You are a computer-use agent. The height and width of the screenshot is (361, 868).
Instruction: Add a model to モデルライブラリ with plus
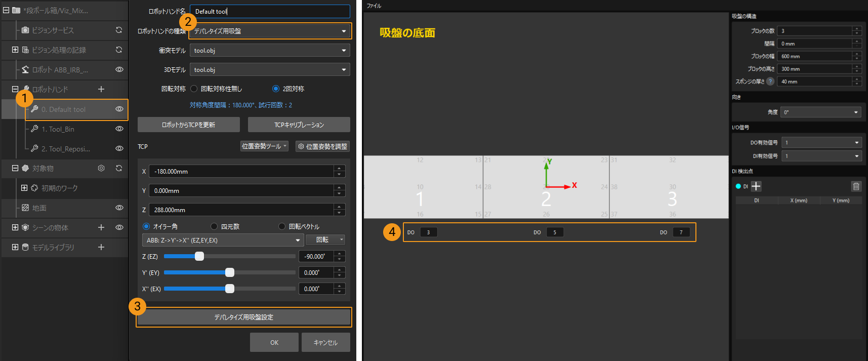click(101, 247)
